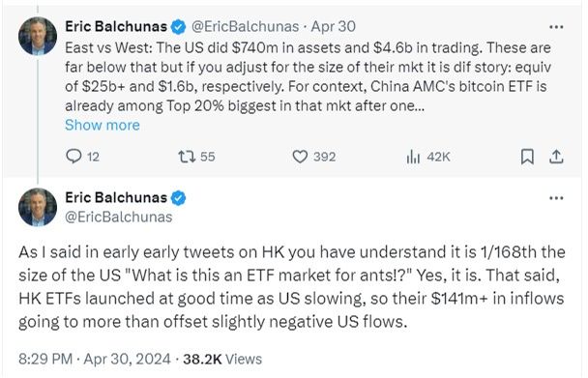Open Eric Balchunas name in second tweet
The width and height of the screenshot is (588, 378).
point(116,197)
